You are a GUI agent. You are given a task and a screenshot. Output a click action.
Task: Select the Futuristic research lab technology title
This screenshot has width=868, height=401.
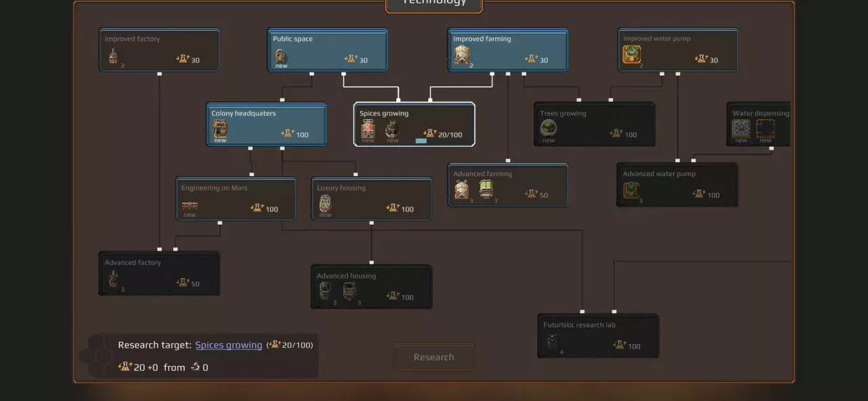(x=579, y=325)
